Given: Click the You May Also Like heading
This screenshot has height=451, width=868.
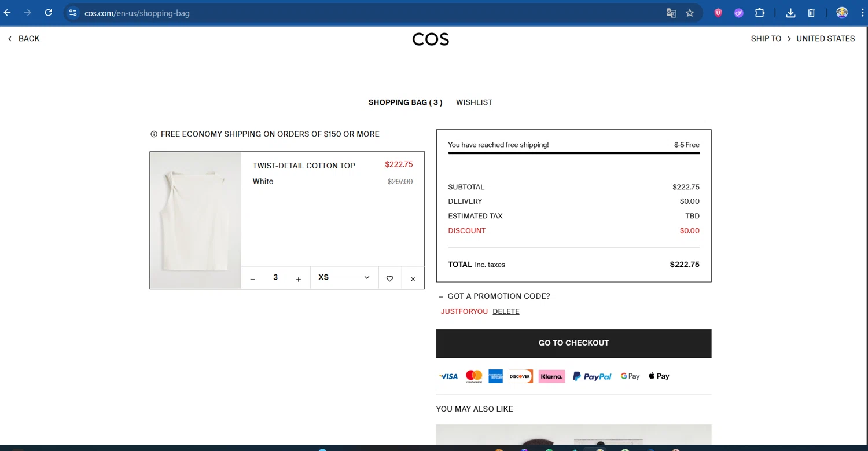Looking at the screenshot, I should (475, 409).
